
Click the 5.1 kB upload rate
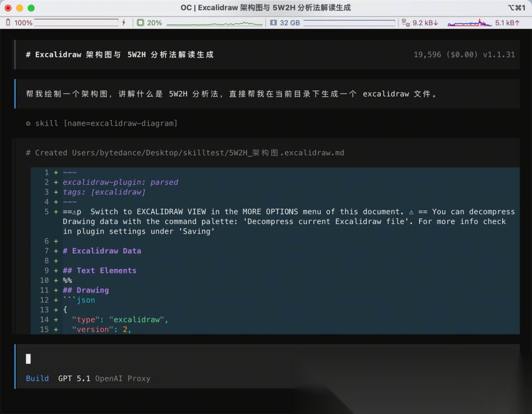point(507,23)
